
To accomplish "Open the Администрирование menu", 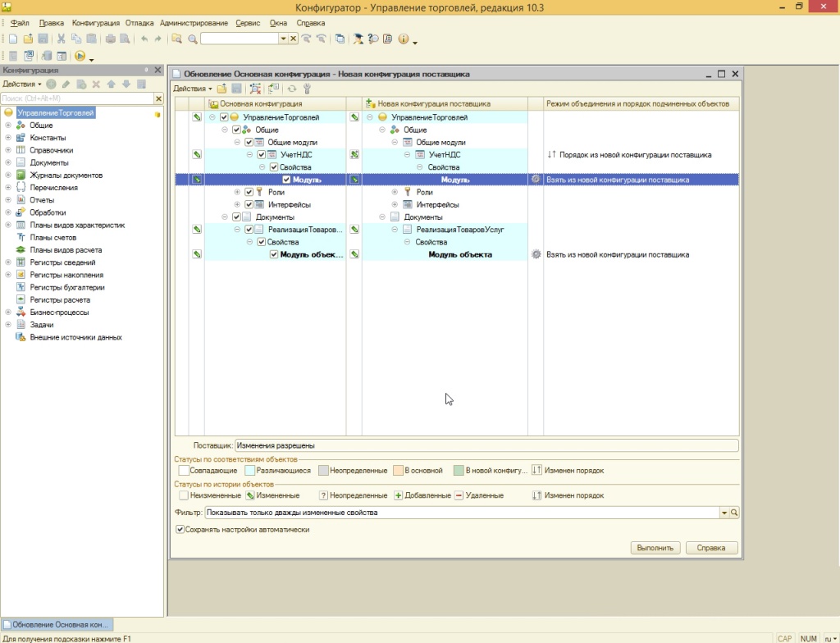I will (194, 23).
